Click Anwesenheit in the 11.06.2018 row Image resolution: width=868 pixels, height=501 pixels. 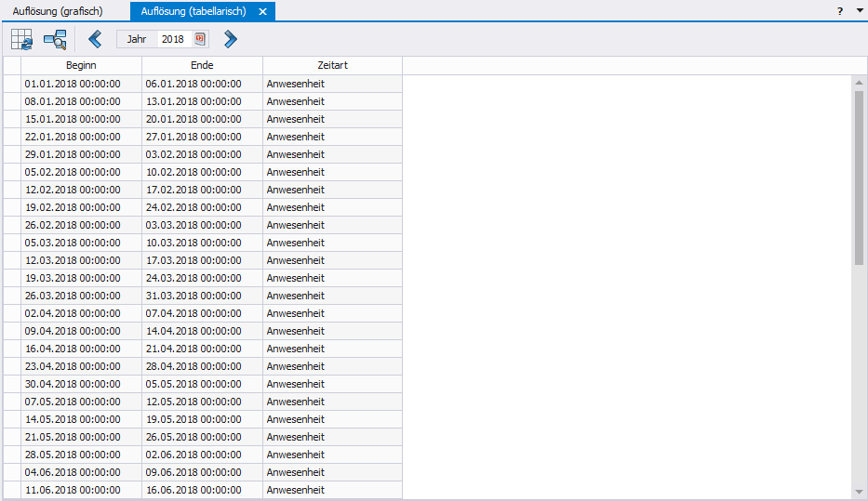(x=296, y=490)
